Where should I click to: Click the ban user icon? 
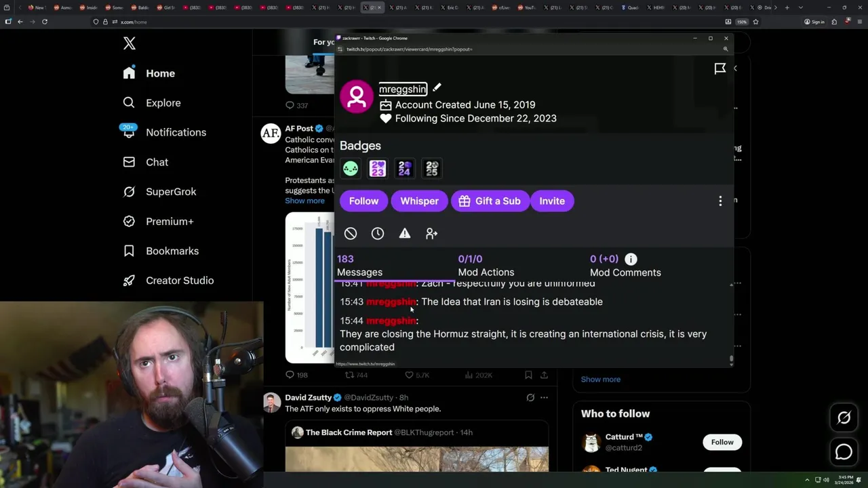[x=351, y=233]
